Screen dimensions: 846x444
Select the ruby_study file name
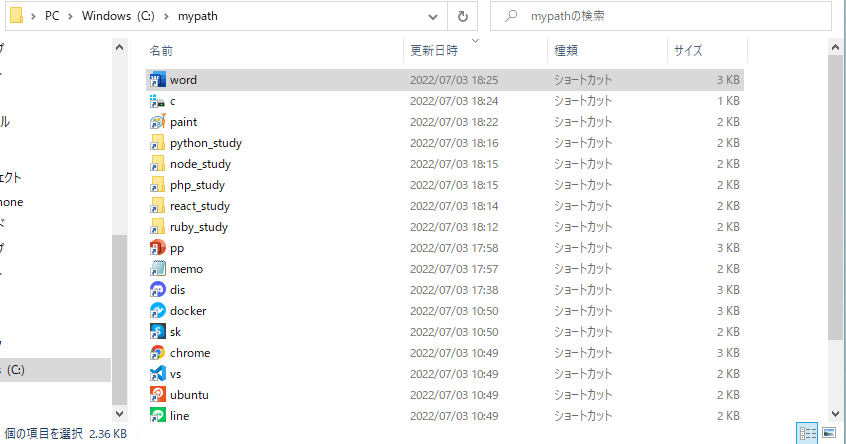click(x=199, y=227)
